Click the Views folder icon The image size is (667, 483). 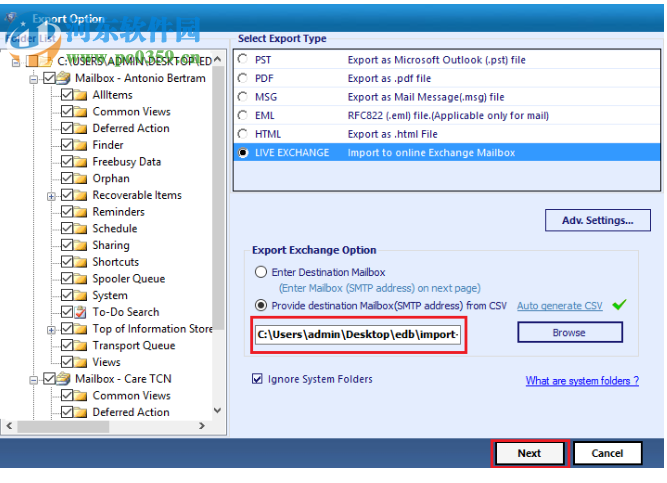pyautogui.click(x=80, y=362)
